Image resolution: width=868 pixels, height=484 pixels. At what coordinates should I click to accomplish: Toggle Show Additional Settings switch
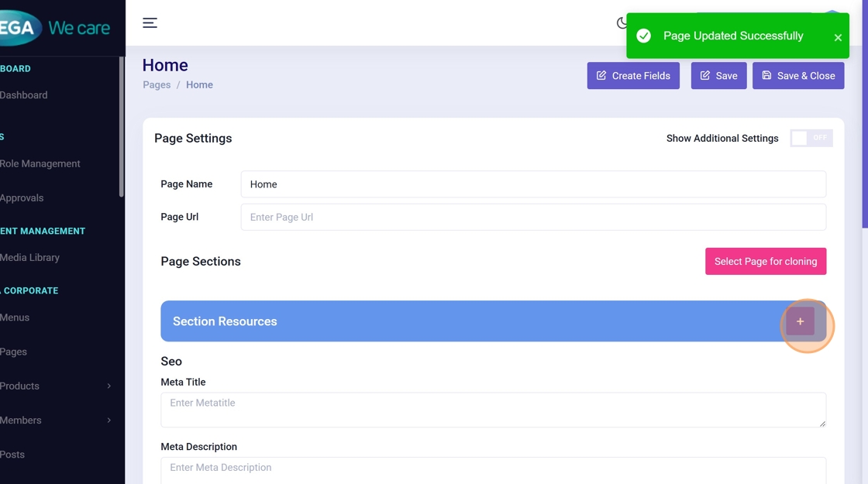tap(811, 138)
